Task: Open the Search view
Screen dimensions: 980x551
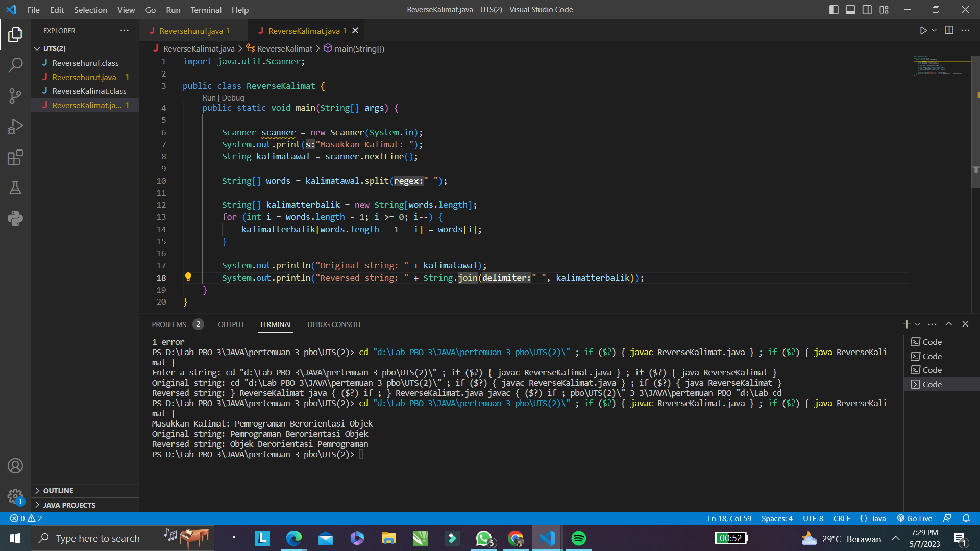Action: [16, 65]
